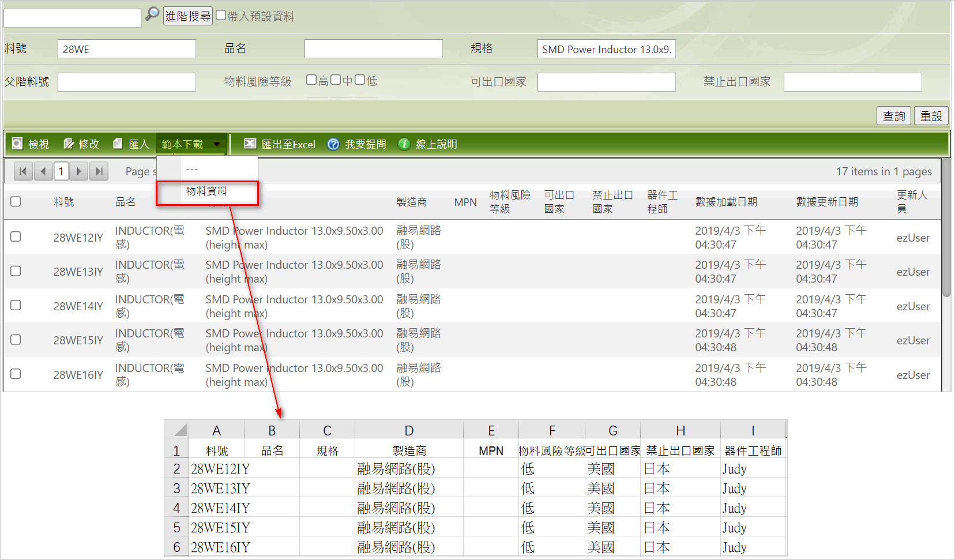Click the spreadsheet select-all corner
Screen dimensions: 955x560
177,430
